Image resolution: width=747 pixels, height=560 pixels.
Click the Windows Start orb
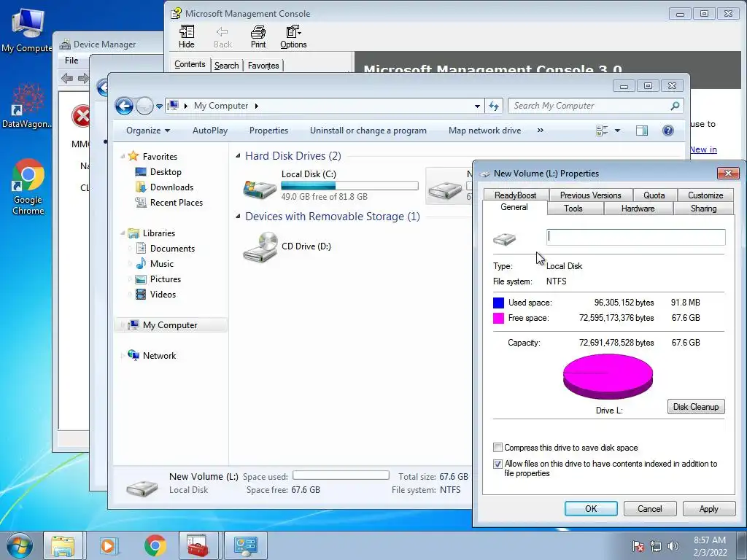point(20,545)
